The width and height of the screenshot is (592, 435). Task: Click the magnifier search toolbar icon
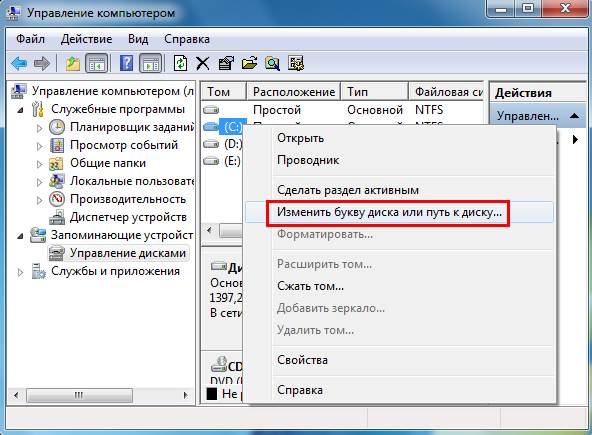[x=272, y=63]
